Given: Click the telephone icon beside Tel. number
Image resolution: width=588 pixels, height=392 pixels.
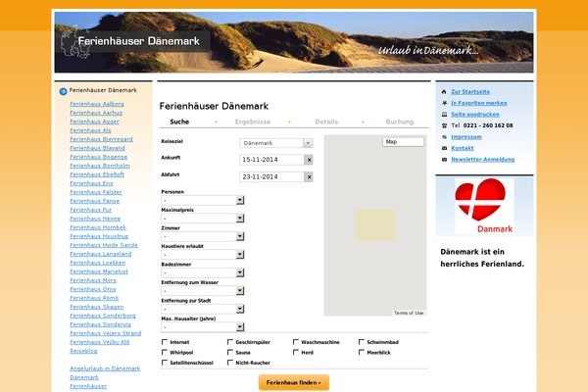Looking at the screenshot, I should [x=444, y=125].
